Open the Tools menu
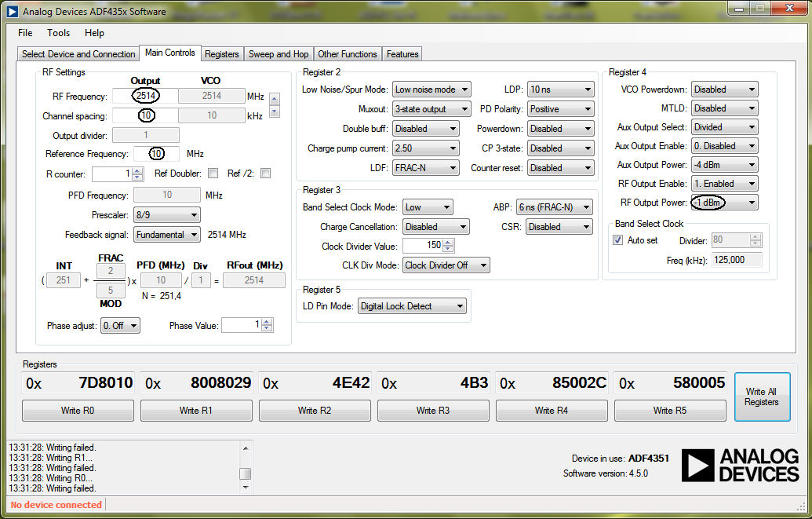812x519 pixels. (58, 33)
